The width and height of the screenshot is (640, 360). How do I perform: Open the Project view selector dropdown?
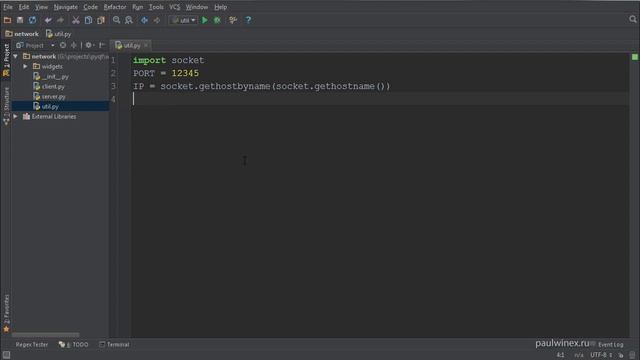click(35, 45)
